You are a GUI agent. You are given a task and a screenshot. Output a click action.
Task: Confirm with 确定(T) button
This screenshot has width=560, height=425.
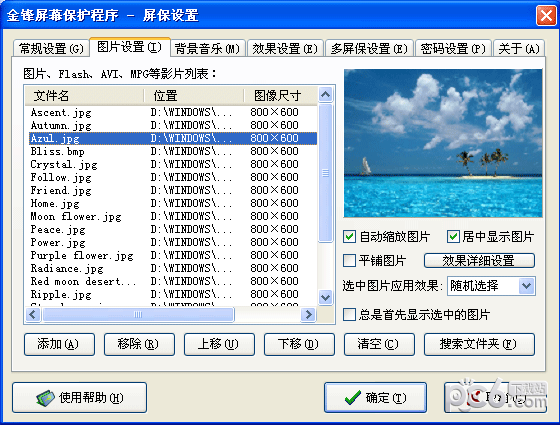pyautogui.click(x=375, y=398)
